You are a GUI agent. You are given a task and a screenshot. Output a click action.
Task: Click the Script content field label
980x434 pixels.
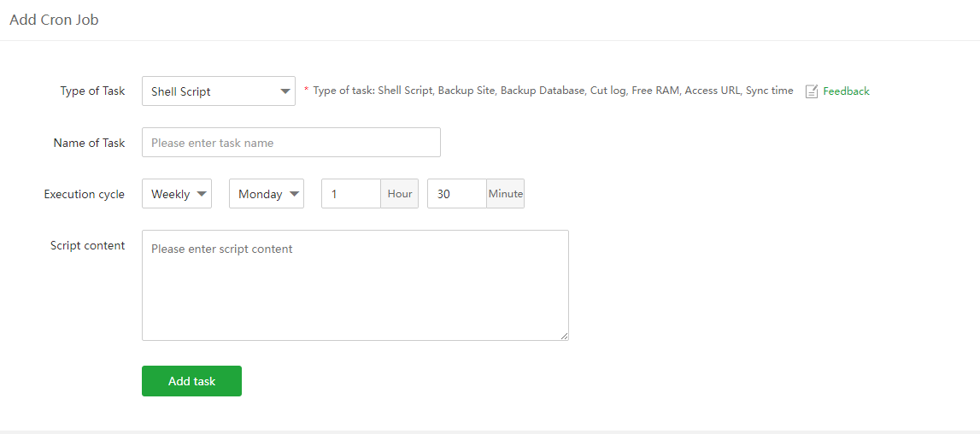87,245
